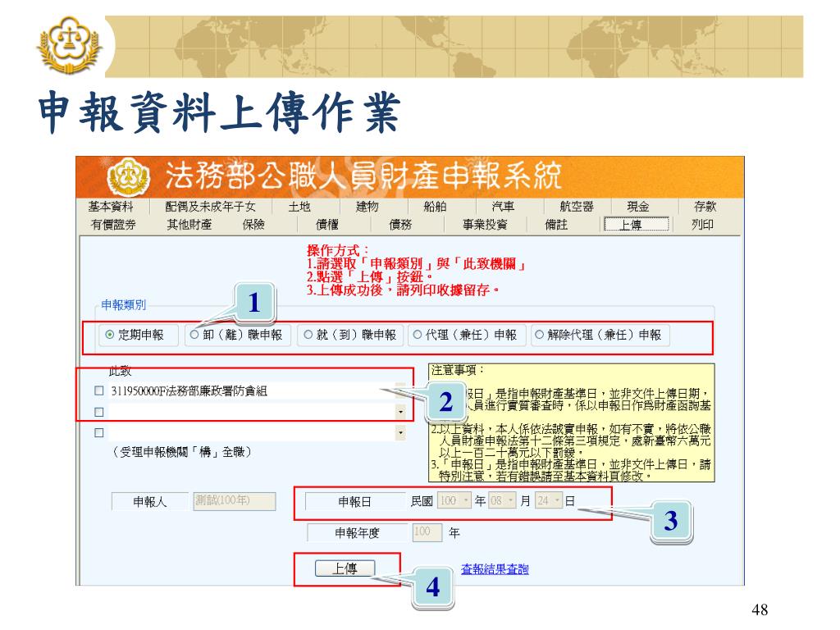Open the 列印 tab
The image size is (840, 630).
tap(702, 225)
